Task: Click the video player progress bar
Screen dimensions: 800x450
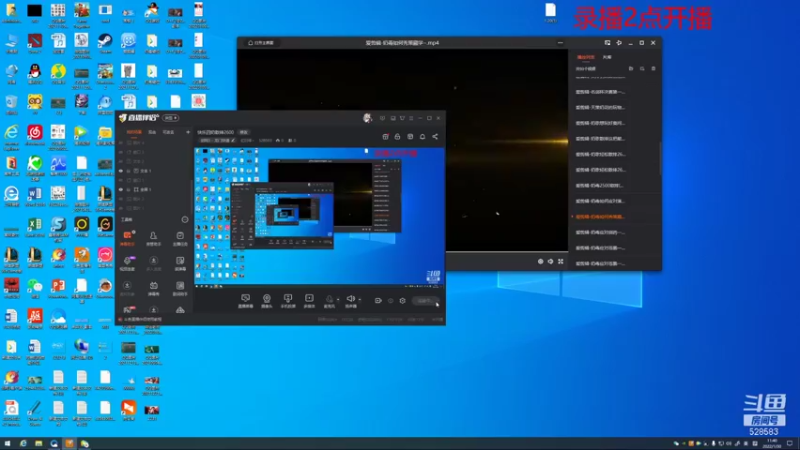Action: coord(507,252)
